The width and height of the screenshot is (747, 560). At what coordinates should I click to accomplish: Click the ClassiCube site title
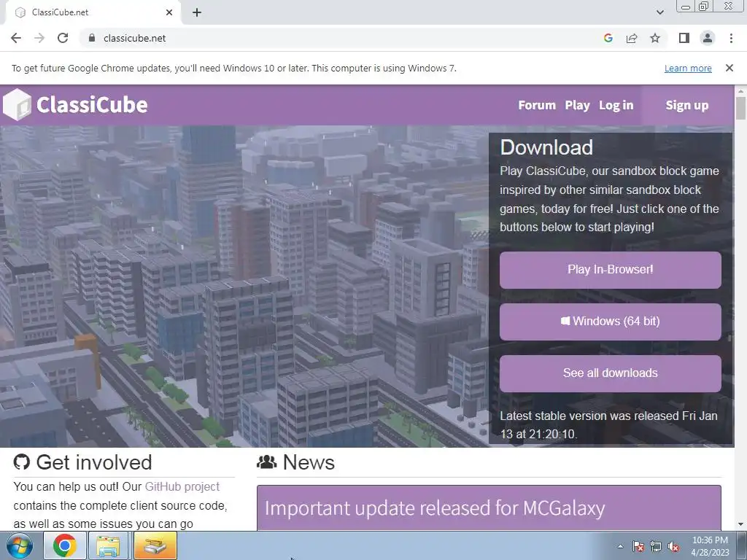pyautogui.click(x=92, y=105)
